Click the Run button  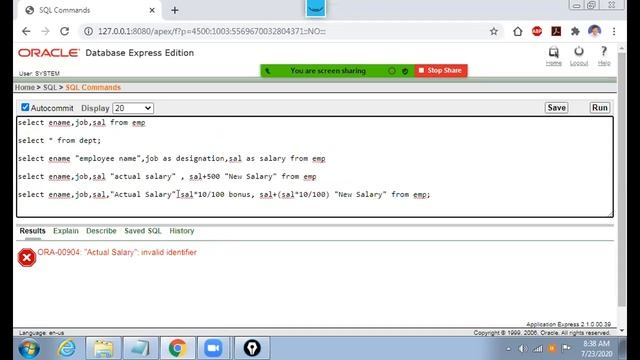600,108
